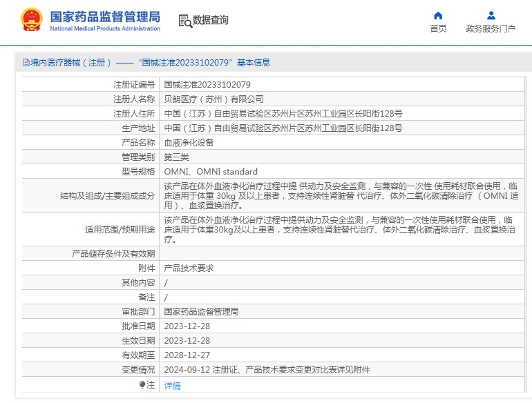Click the national emblem logo icon
This screenshot has width=532, height=403.
pos(31,19)
